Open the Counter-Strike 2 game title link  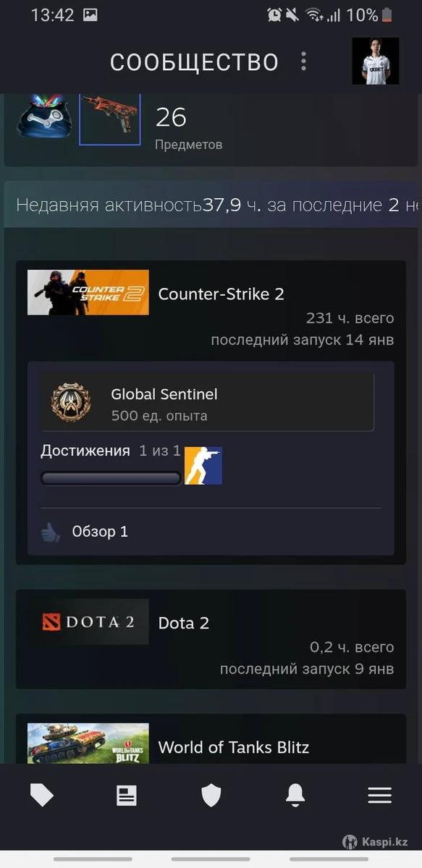pos(221,294)
